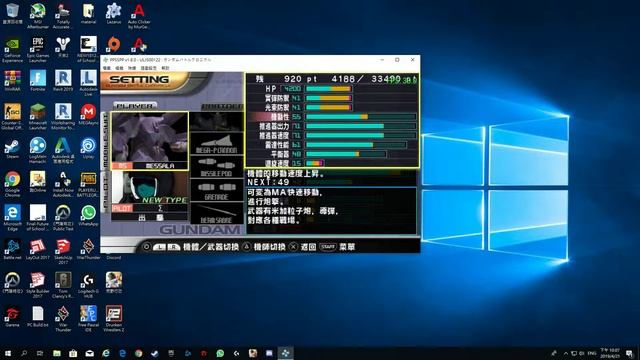Click the START menu hint button

[x=328, y=247]
